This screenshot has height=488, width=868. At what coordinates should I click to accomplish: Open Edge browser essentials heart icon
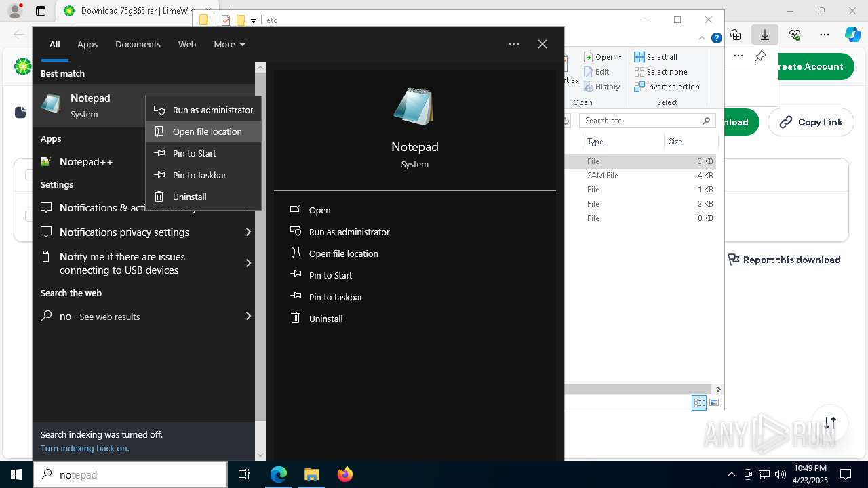click(795, 35)
